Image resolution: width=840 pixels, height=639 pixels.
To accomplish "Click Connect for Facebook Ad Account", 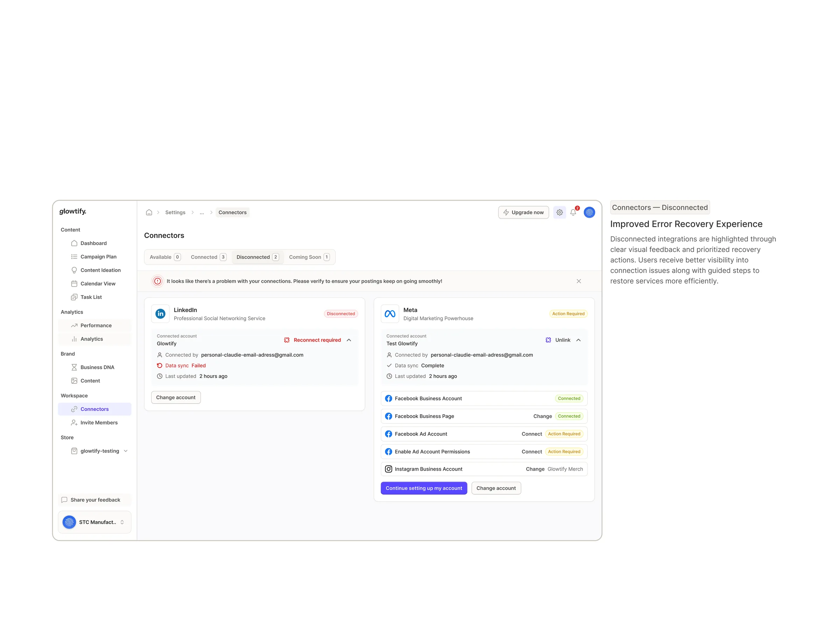I will click(x=531, y=434).
